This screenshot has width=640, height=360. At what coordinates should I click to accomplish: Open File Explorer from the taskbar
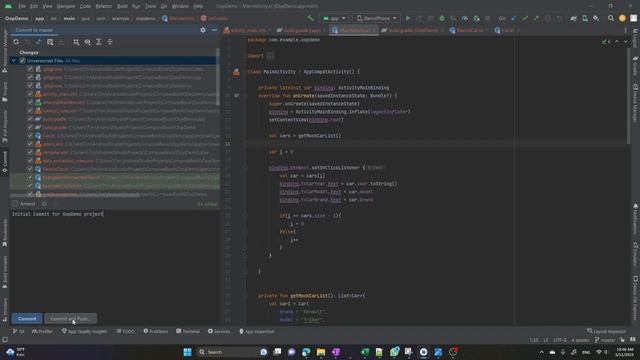pos(321,352)
